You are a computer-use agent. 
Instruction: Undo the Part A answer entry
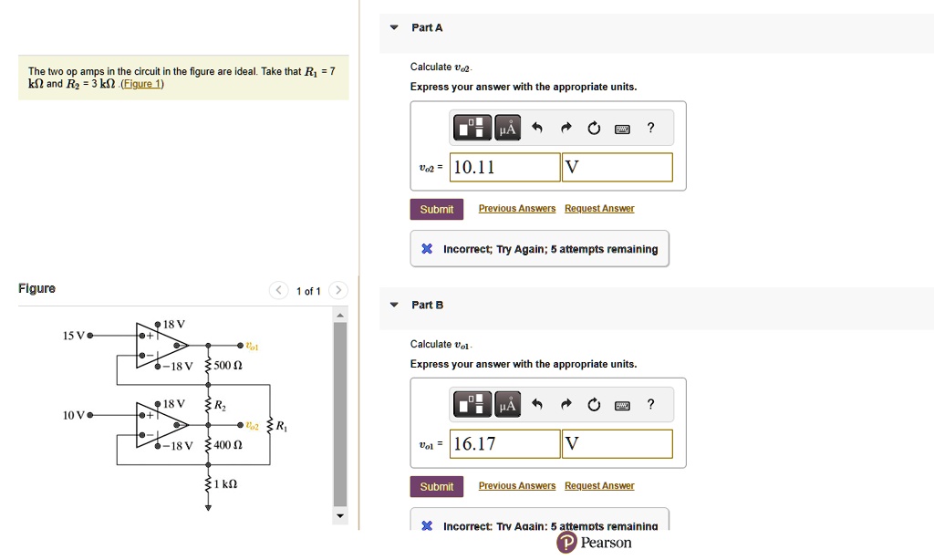[x=536, y=128]
